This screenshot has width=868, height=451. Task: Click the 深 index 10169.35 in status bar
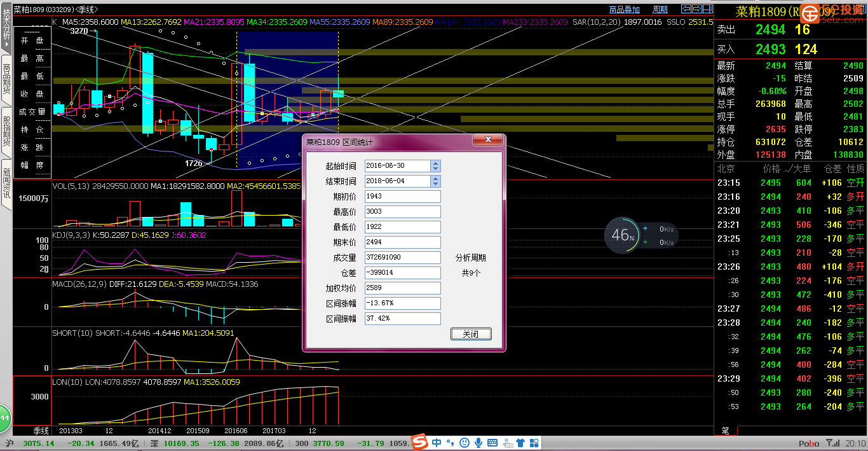[181, 443]
